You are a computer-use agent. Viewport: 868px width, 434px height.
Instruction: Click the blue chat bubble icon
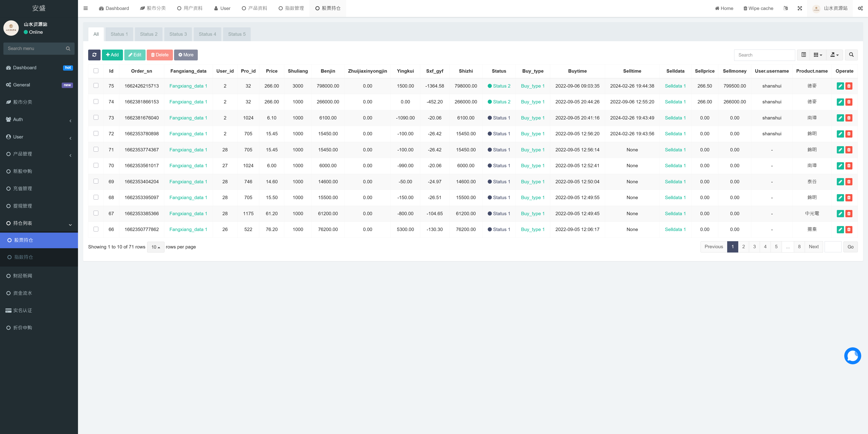click(x=852, y=355)
